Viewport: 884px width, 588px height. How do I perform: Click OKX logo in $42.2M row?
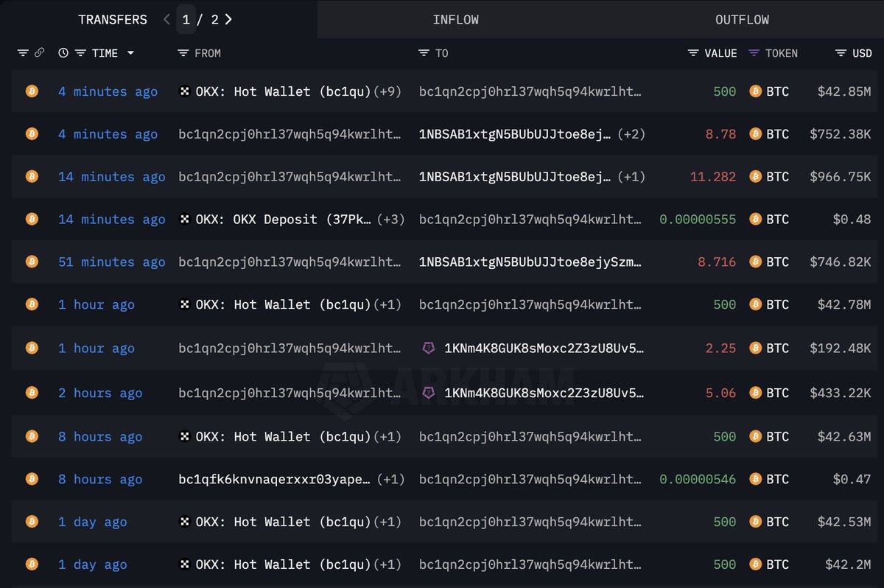185,565
